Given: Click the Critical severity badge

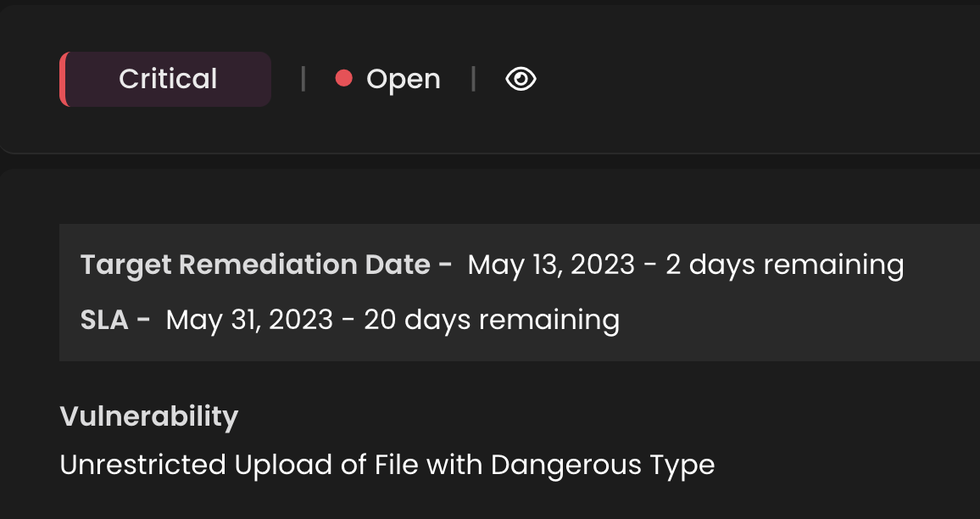Looking at the screenshot, I should 168,80.
